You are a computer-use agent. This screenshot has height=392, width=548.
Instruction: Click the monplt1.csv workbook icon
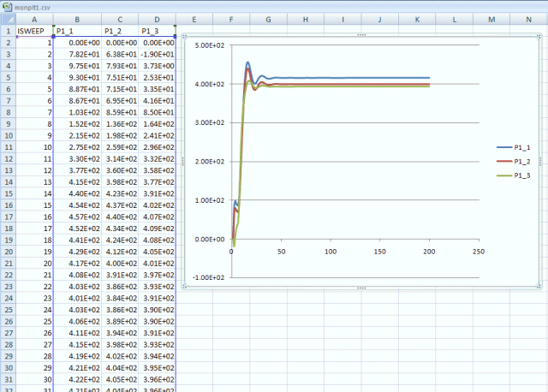tap(7, 6)
